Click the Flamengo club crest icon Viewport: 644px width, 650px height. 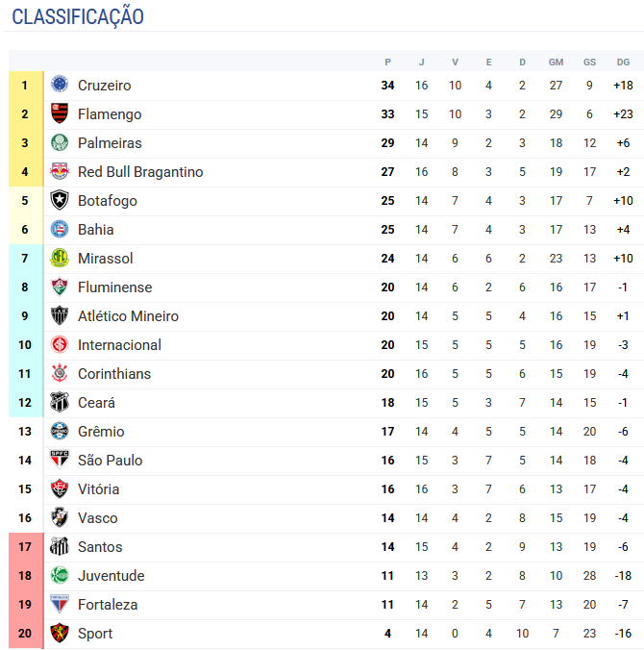(x=60, y=113)
